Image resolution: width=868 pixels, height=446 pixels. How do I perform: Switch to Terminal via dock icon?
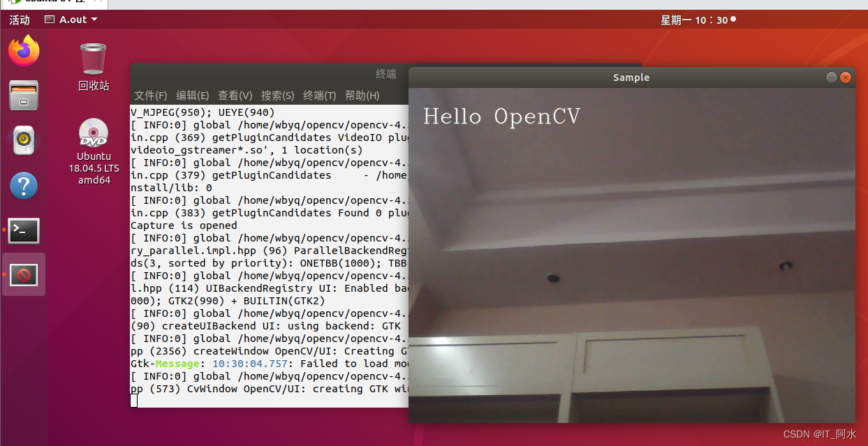tap(24, 231)
